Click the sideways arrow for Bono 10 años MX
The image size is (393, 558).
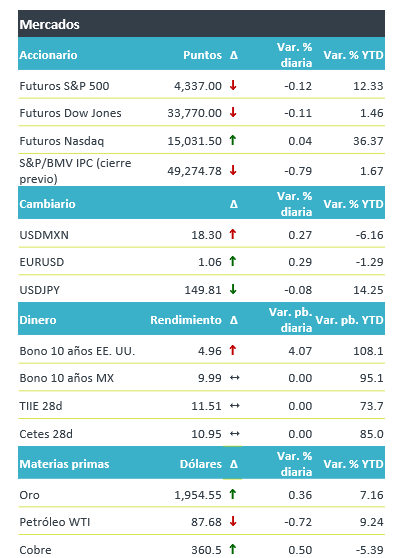click(235, 378)
